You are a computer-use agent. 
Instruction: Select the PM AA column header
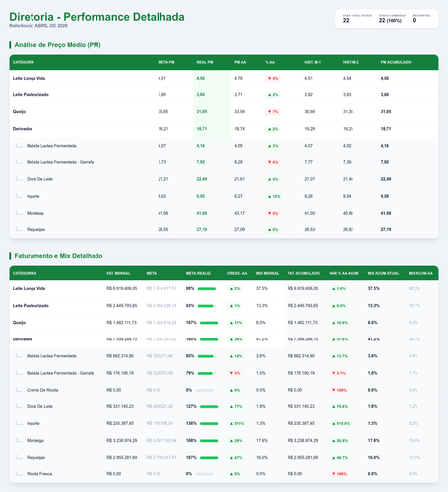tap(240, 62)
